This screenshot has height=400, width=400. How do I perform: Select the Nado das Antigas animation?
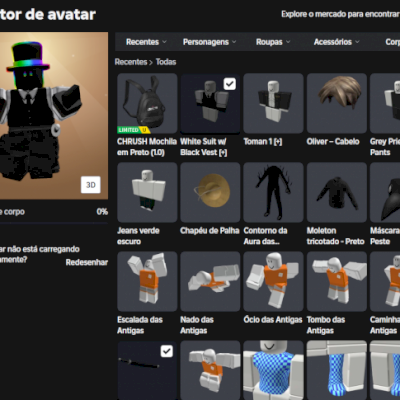210,281
